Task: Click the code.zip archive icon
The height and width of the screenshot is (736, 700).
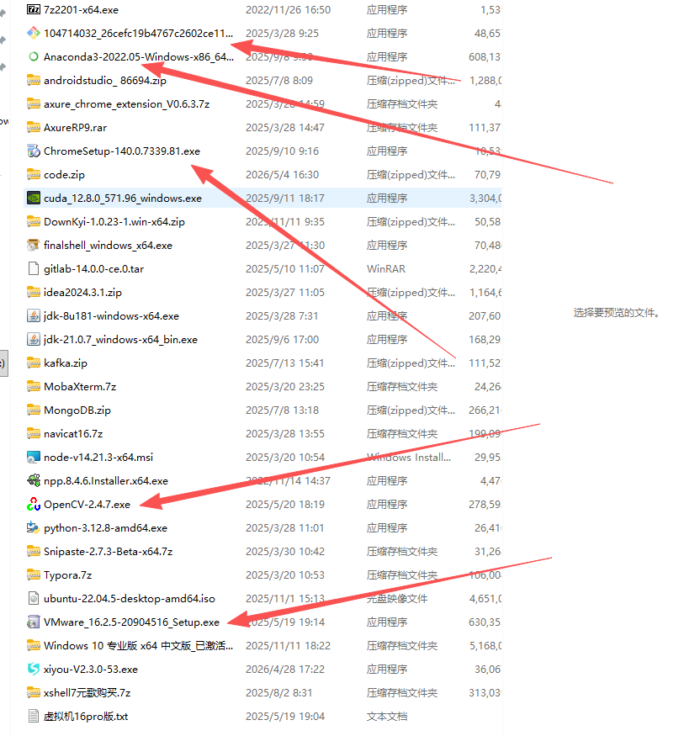Action: tap(34, 174)
